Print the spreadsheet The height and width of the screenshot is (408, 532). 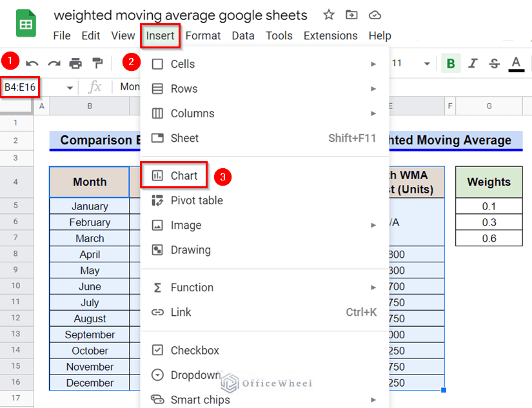74,61
